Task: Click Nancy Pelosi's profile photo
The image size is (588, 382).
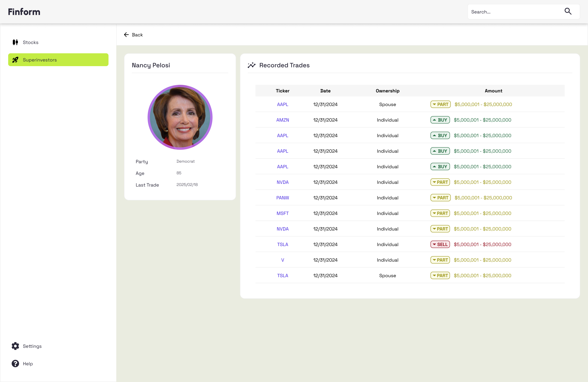Action: pyautogui.click(x=180, y=117)
